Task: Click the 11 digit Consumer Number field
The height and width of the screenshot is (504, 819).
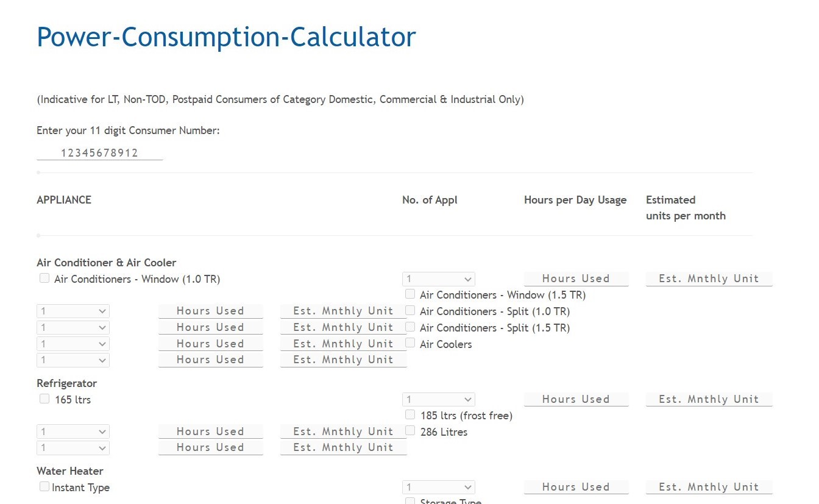Action: 99,153
